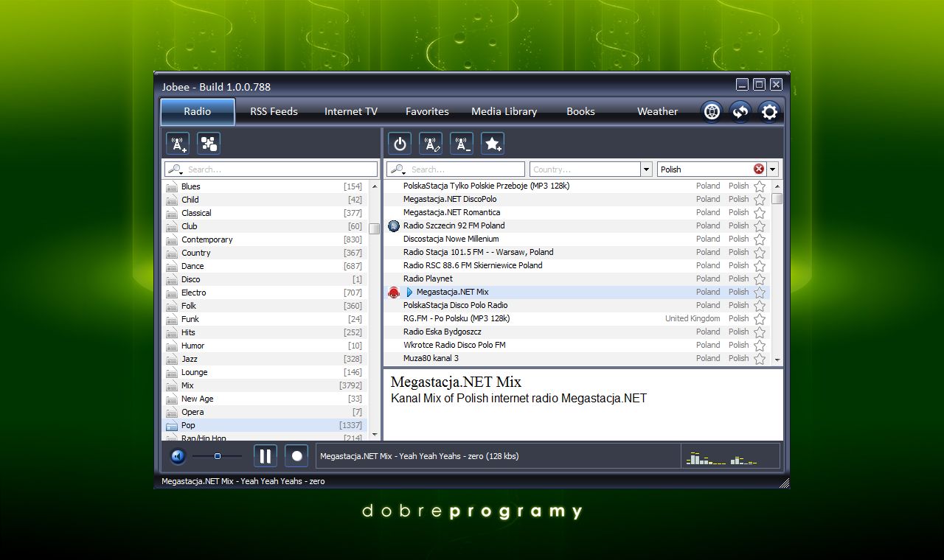Mute the volume with the speaker icon
The height and width of the screenshot is (560, 944).
pyautogui.click(x=177, y=456)
